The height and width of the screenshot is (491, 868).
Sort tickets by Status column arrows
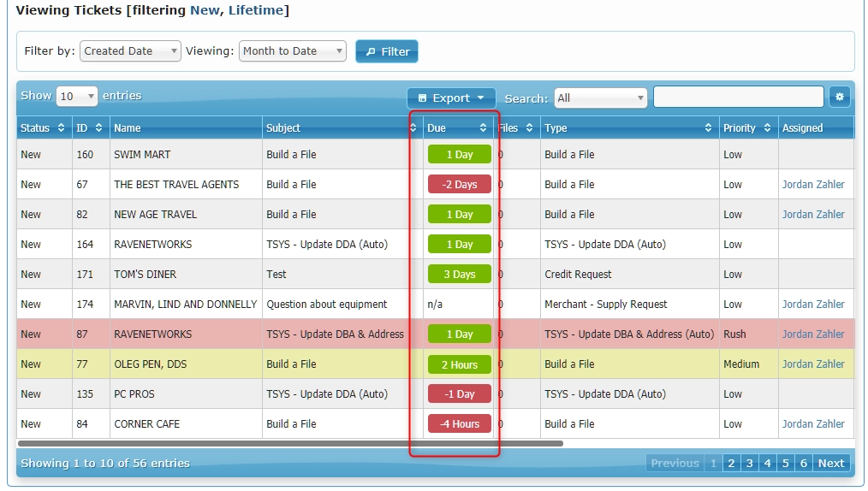(x=61, y=128)
